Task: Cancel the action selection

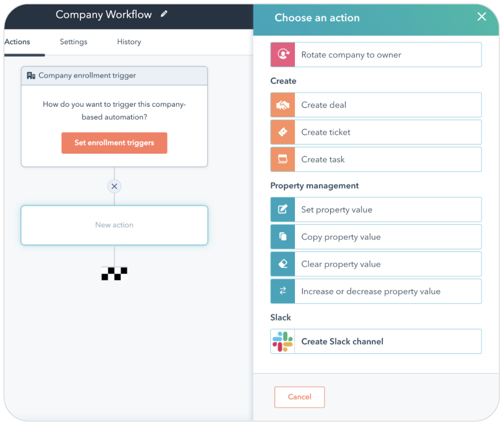Action: pyautogui.click(x=299, y=397)
